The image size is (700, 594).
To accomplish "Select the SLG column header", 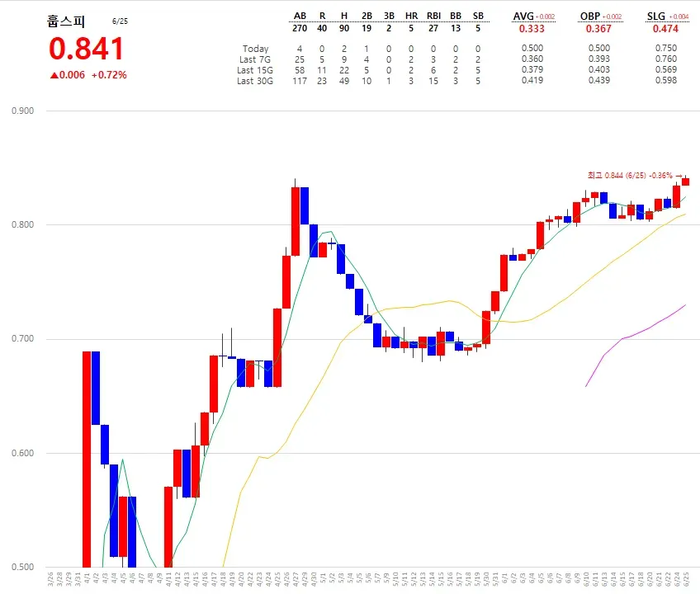I will 655,16.
